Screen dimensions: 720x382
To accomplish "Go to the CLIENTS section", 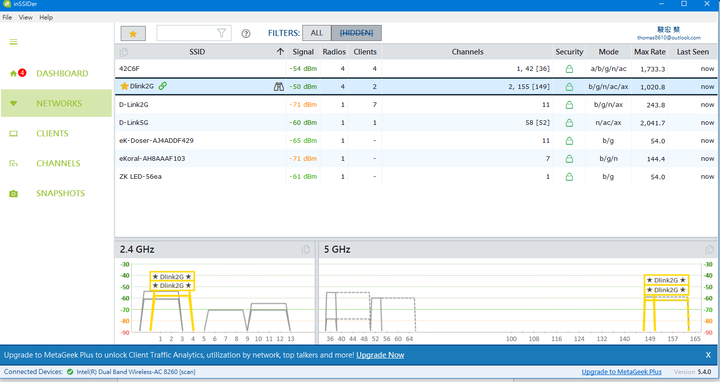I will (52, 134).
